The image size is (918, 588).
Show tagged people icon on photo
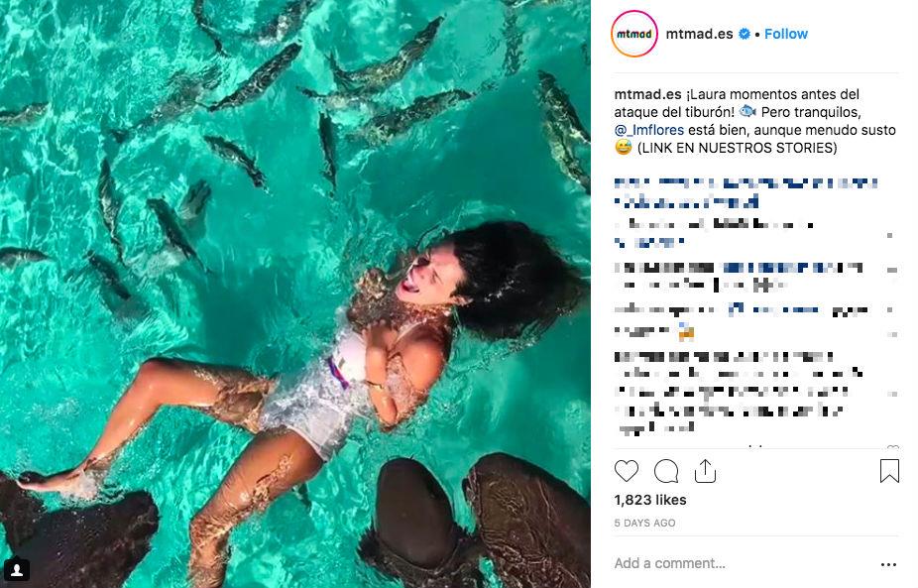pyautogui.click(x=18, y=569)
